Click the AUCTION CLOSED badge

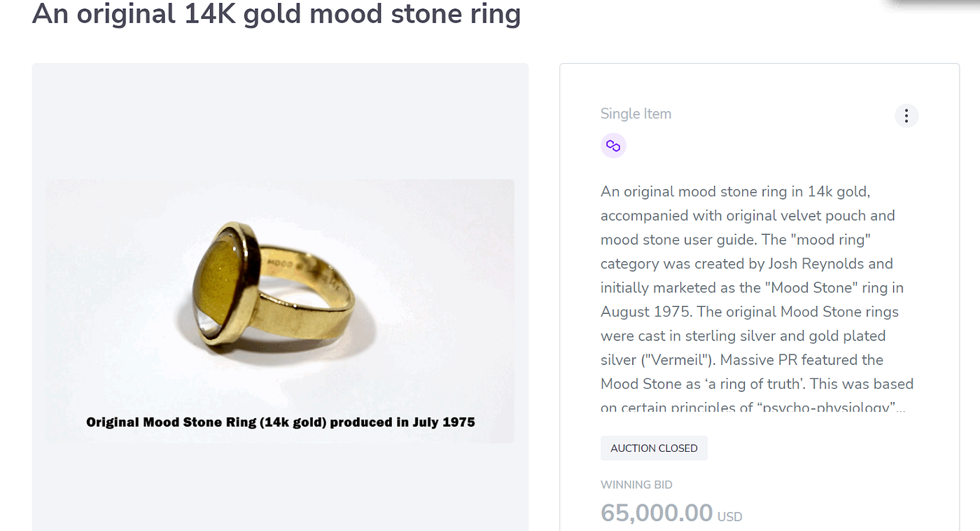[654, 448]
